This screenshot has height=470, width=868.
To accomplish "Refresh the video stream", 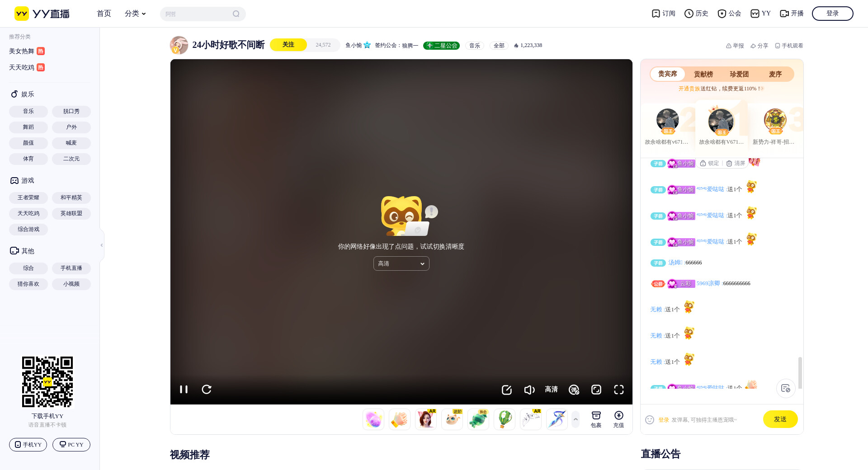I will click(207, 389).
